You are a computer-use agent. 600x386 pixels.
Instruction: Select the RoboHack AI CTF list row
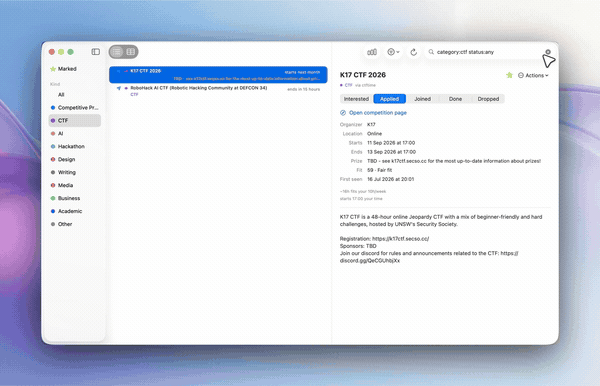pos(218,91)
